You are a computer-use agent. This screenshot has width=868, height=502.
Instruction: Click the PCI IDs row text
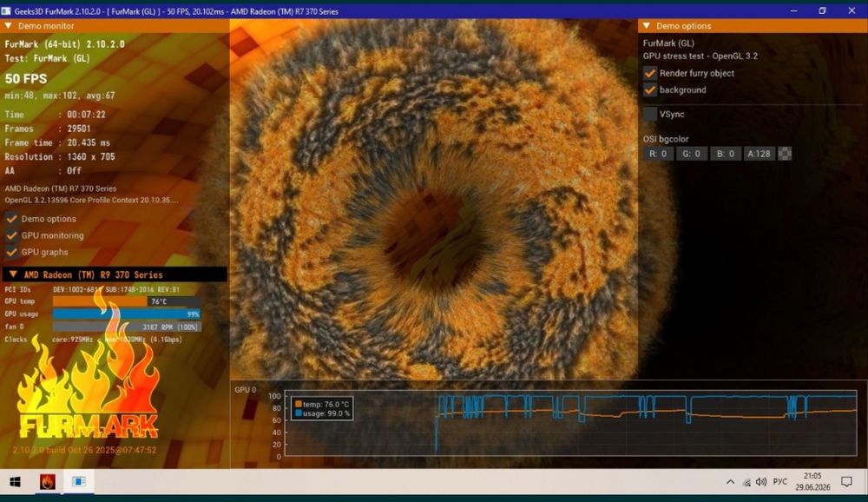92,289
